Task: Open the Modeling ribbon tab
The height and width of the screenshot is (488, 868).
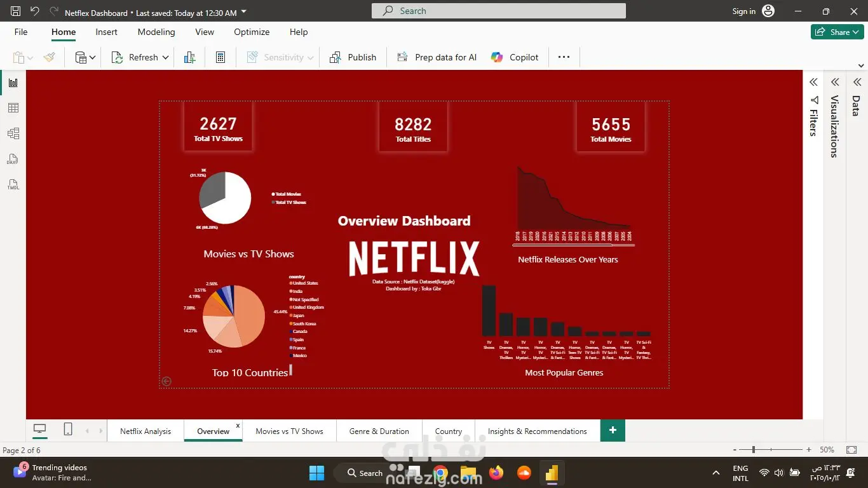Action: [x=156, y=32]
